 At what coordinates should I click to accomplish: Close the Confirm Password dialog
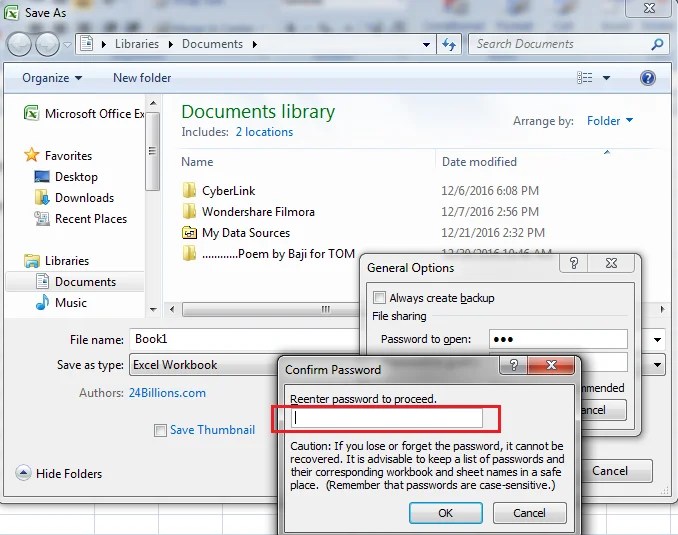coord(551,365)
